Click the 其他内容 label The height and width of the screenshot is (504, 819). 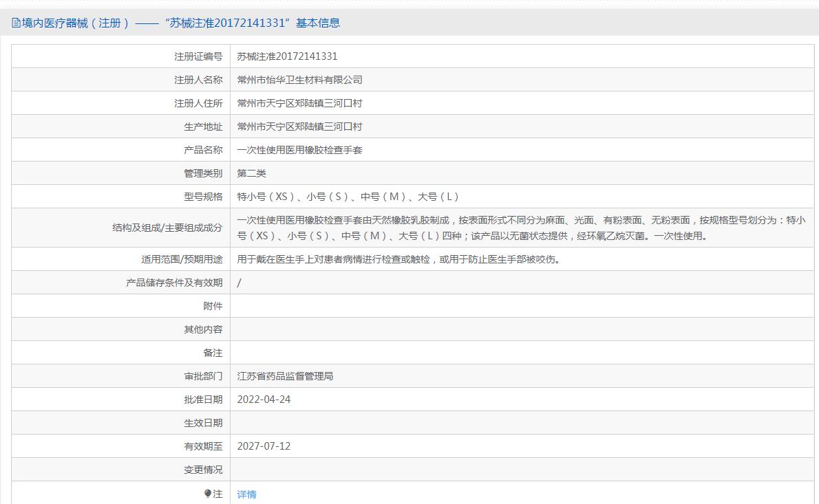coord(203,330)
